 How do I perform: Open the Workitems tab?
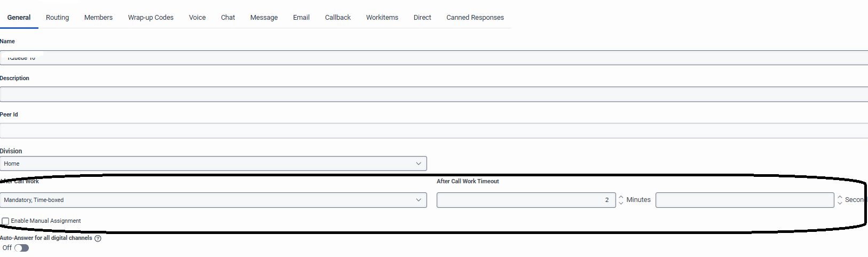382,18
